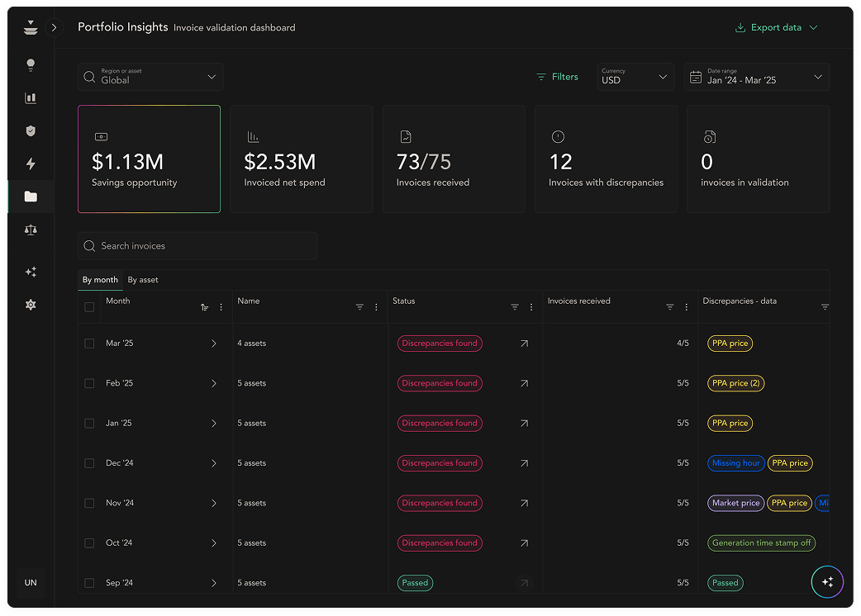The width and height of the screenshot is (861, 616).
Task: Open the bar chart analytics sidebar icon
Action: (31, 98)
